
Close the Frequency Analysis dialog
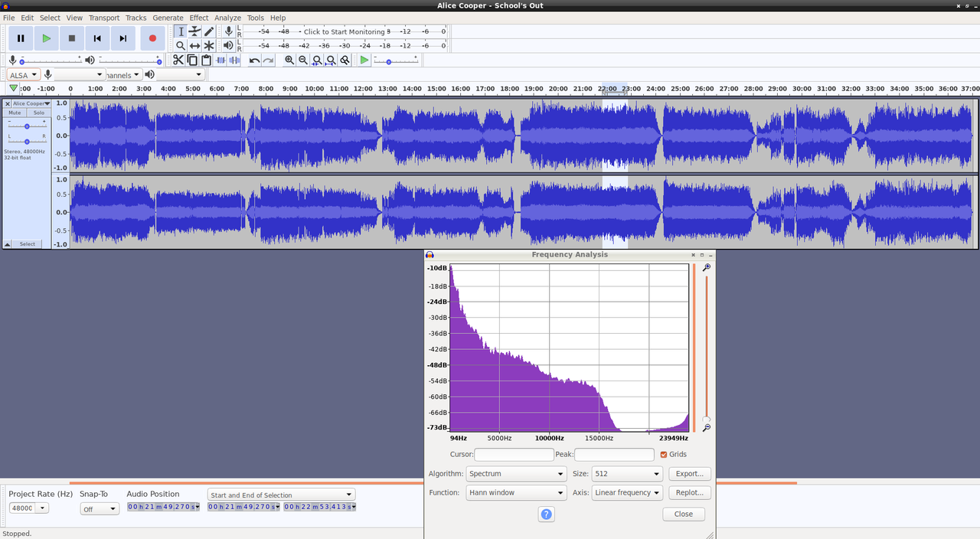tap(684, 514)
